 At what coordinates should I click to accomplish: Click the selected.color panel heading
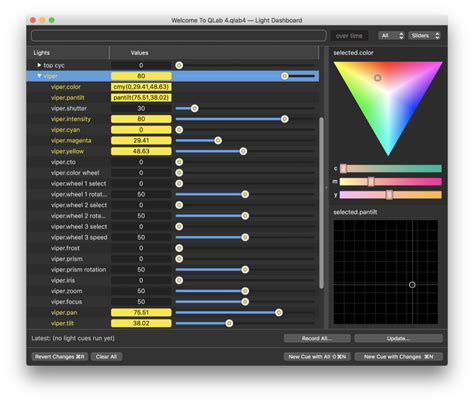click(x=353, y=53)
